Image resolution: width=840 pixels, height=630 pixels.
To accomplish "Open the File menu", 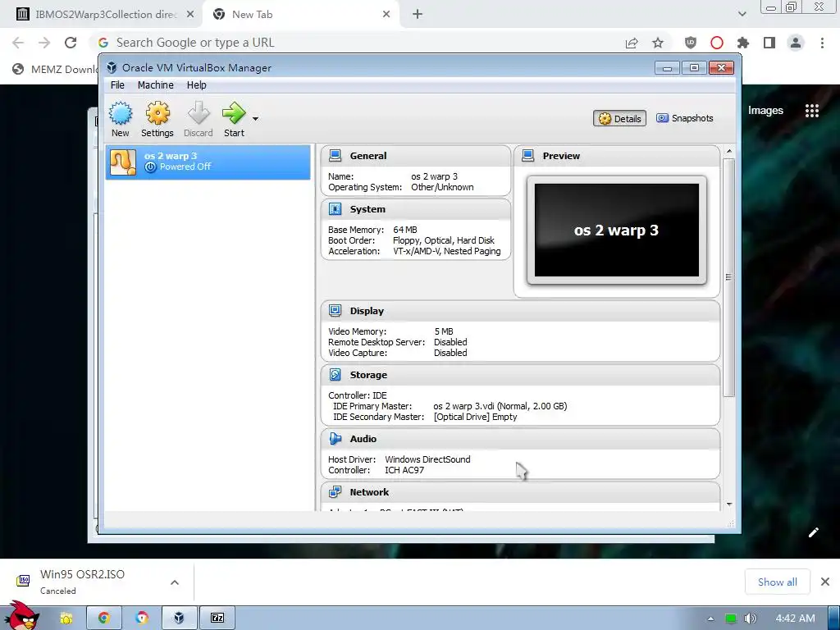I will coord(117,85).
